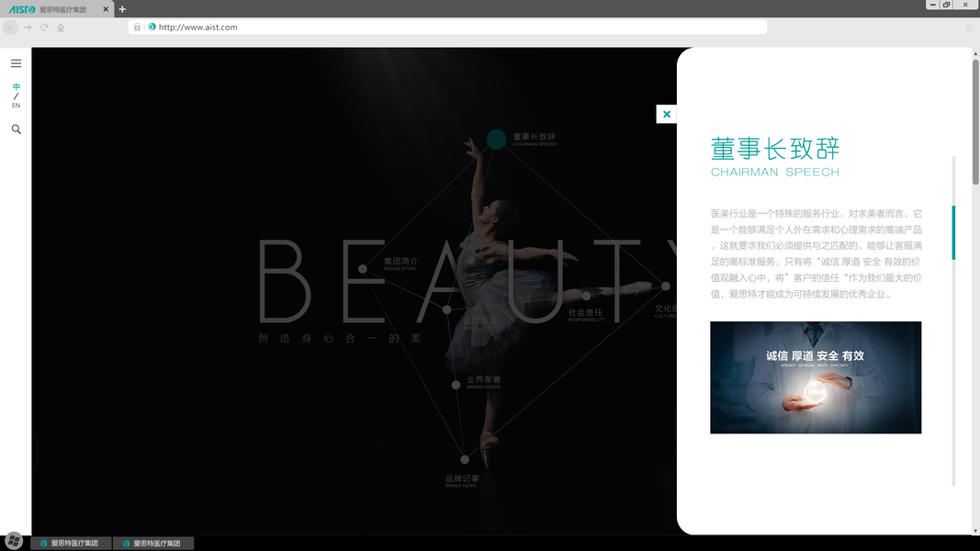Select the 业界荣誉 Brand Honor node

(456, 385)
